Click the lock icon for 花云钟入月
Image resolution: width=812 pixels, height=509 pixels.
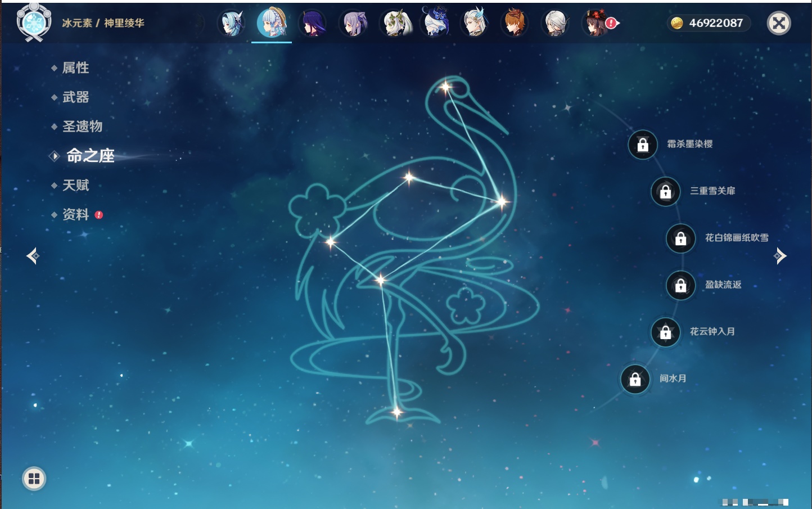(x=666, y=332)
